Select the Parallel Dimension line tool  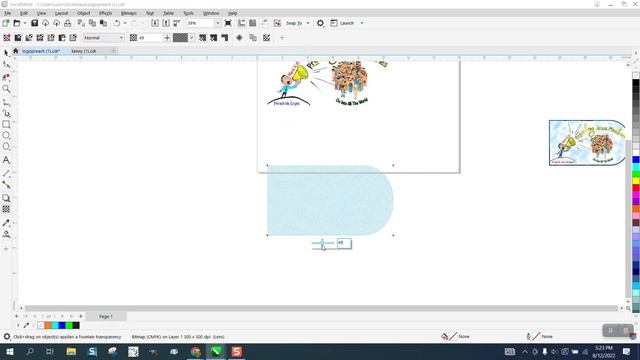6,173
